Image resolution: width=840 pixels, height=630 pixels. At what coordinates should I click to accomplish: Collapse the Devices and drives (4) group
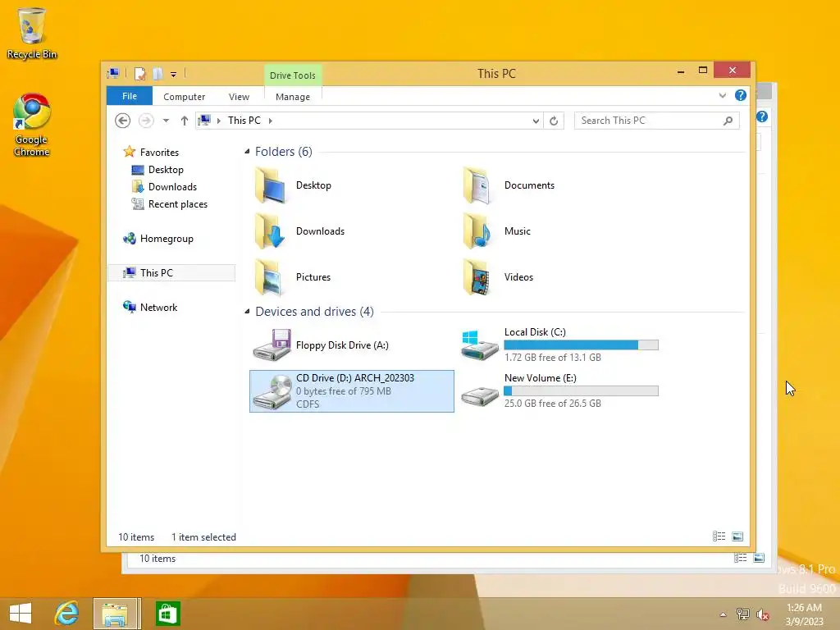coord(247,311)
